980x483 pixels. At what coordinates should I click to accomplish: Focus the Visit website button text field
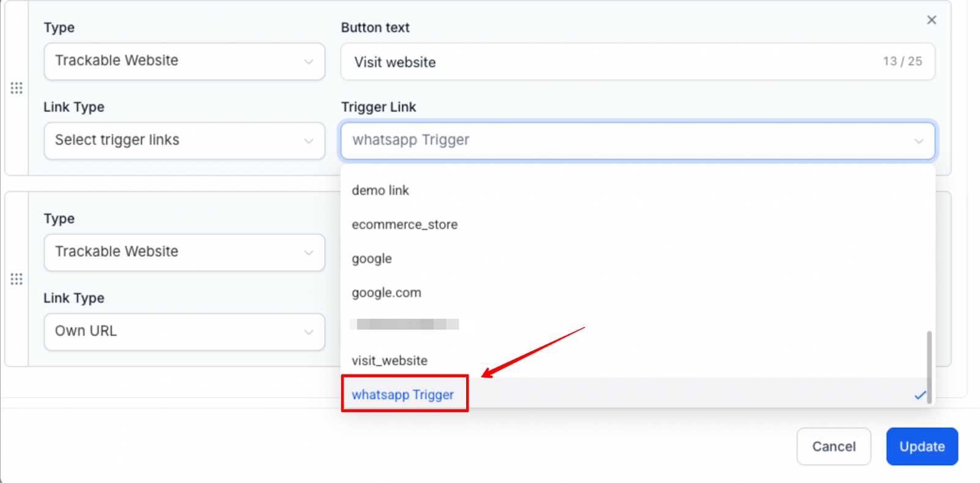point(612,62)
